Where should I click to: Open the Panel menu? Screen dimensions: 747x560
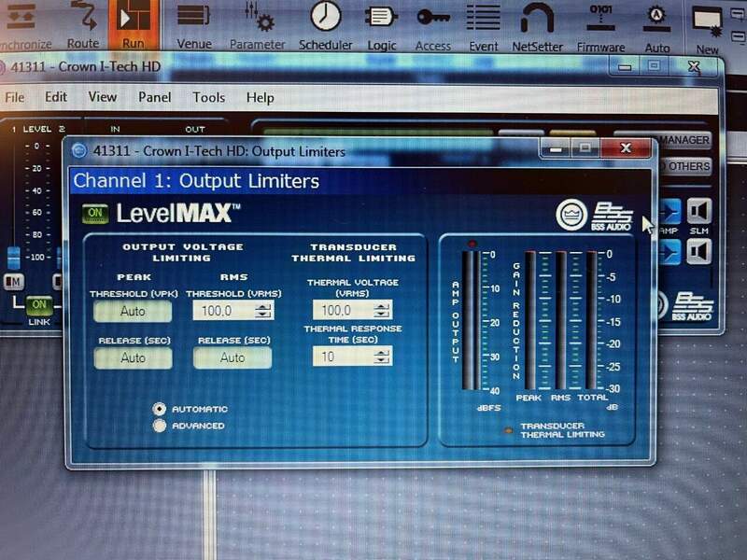155,97
